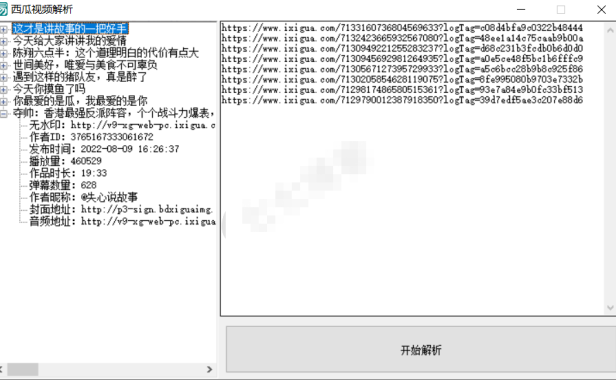Click the URL box scrollbar down arrow
Image resolution: width=616 pixels, height=380 pixels.
pyautogui.click(x=610, y=308)
